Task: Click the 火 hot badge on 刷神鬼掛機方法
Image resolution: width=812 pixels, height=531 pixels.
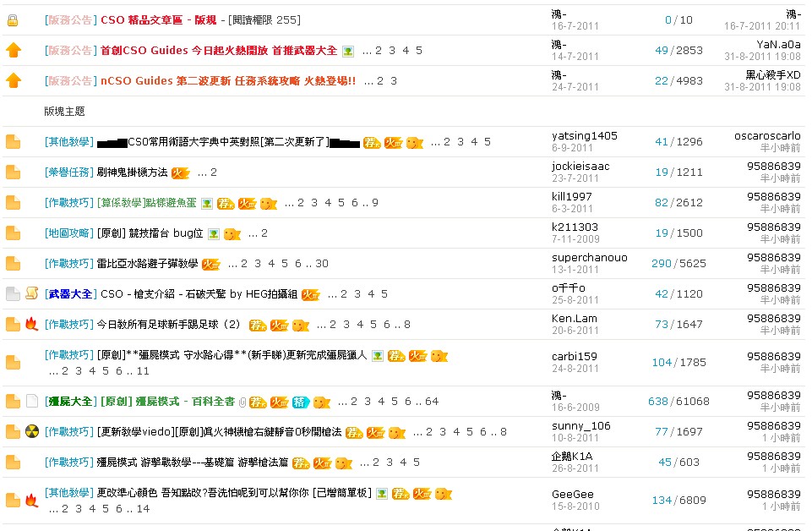Action: click(x=180, y=172)
